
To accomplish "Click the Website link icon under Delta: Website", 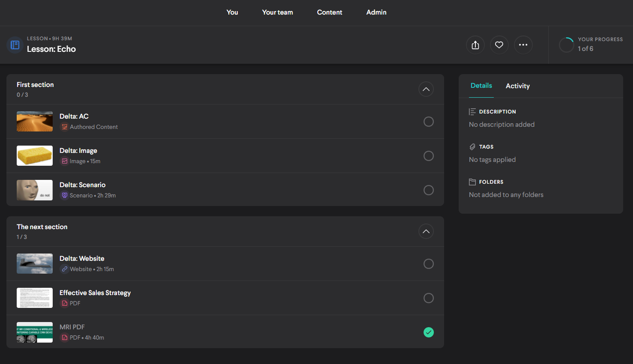I will click(65, 269).
